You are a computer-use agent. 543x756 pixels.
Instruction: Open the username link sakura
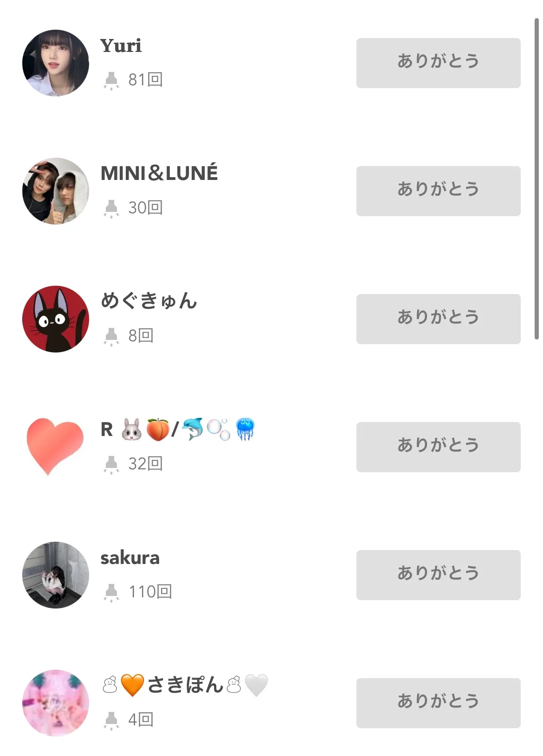point(130,558)
